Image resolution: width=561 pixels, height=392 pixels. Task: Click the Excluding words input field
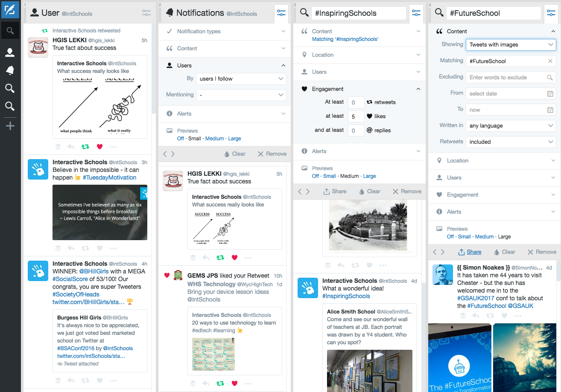511,77
